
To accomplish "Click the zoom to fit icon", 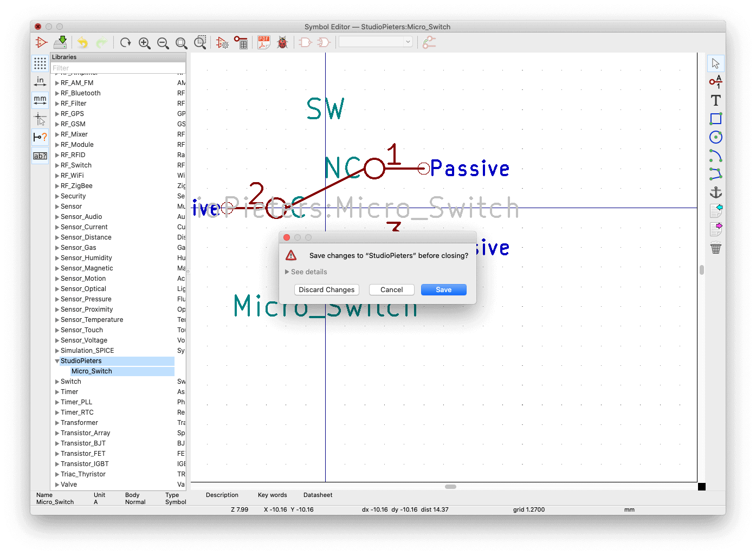I will click(182, 42).
